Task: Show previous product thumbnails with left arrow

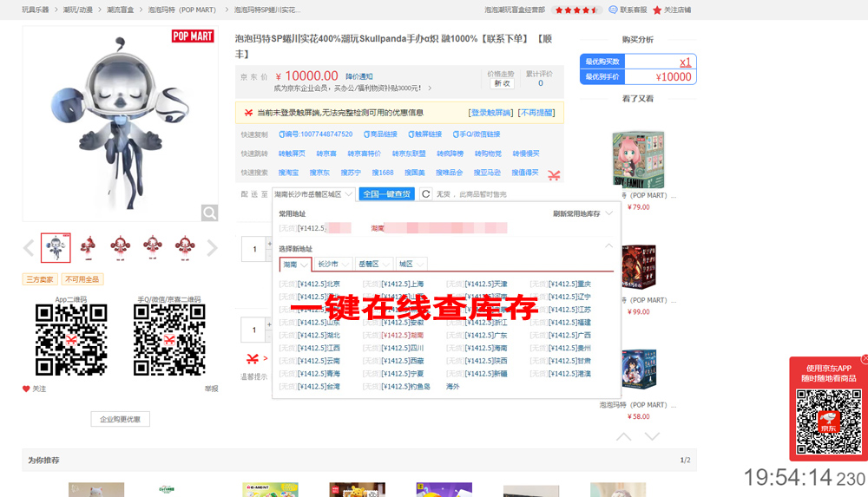Action: [x=29, y=249]
